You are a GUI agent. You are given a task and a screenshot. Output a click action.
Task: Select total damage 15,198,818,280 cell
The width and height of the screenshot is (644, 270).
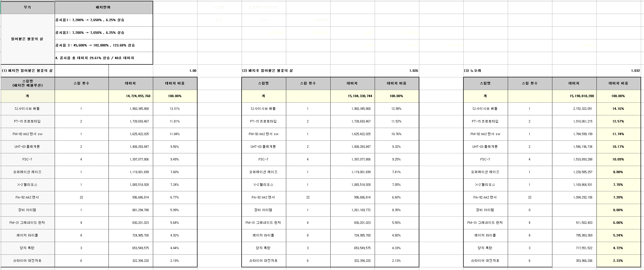(x=574, y=96)
